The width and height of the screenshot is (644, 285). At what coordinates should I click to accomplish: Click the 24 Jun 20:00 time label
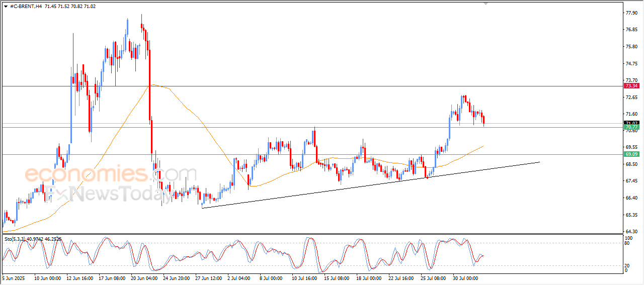coord(176,277)
